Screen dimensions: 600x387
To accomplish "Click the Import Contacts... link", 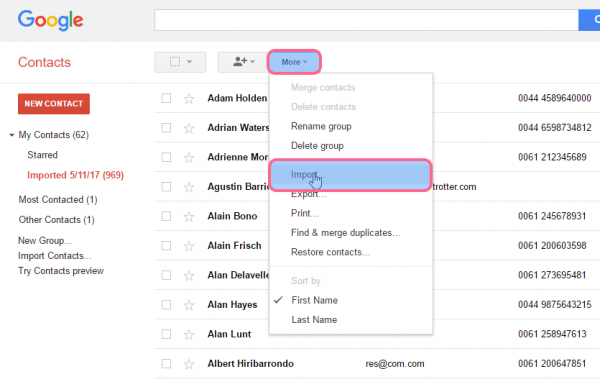I will point(55,256).
